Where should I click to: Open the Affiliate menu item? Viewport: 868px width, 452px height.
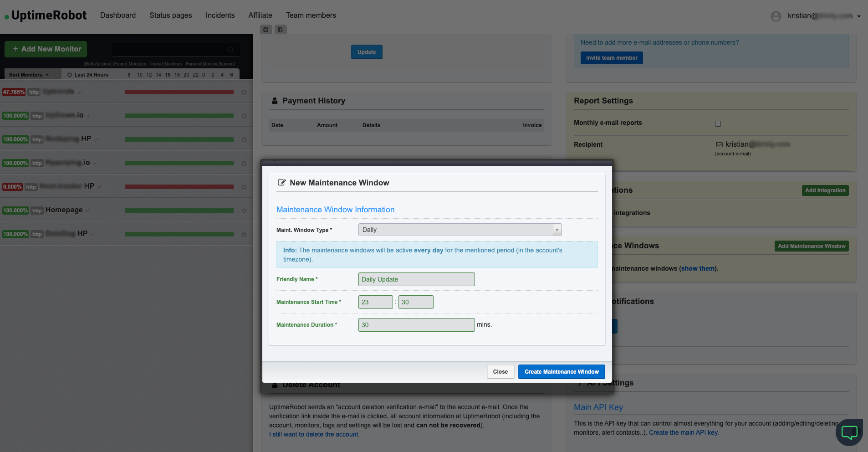click(x=260, y=15)
